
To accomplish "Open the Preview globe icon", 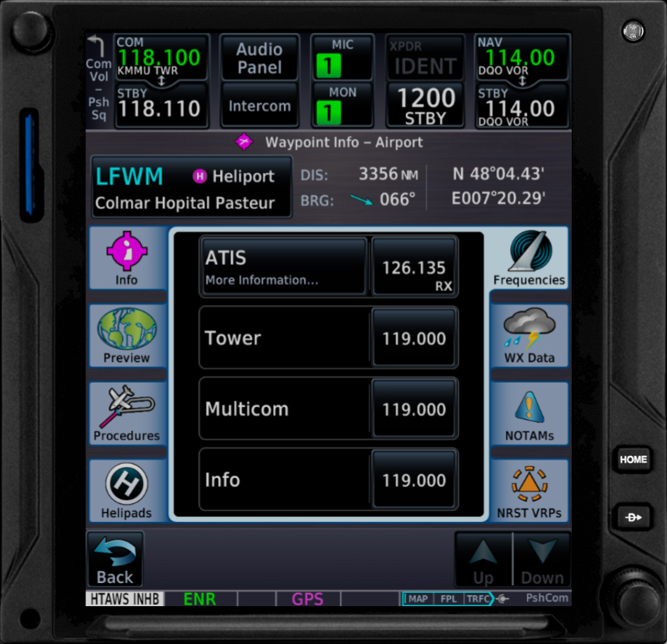I will point(127,336).
